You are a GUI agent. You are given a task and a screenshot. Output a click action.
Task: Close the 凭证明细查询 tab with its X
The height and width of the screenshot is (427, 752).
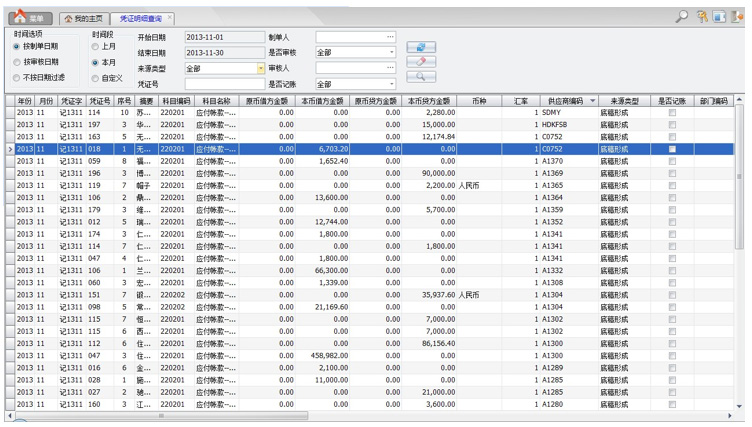[x=169, y=17]
